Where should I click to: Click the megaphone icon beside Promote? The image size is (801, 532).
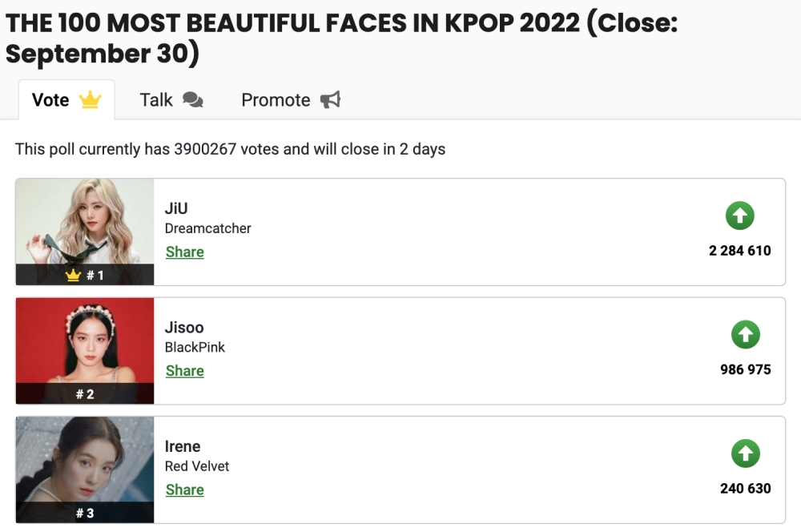click(330, 100)
